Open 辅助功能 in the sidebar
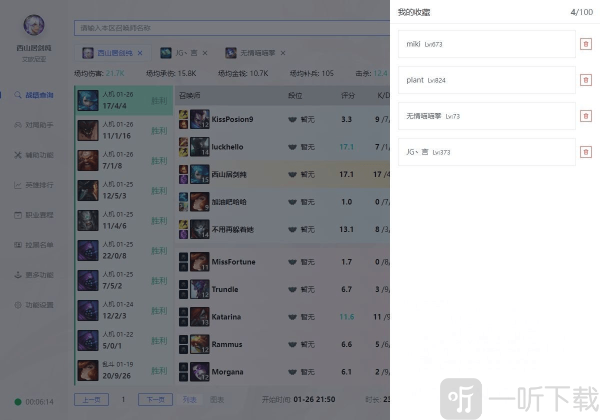 (34, 155)
